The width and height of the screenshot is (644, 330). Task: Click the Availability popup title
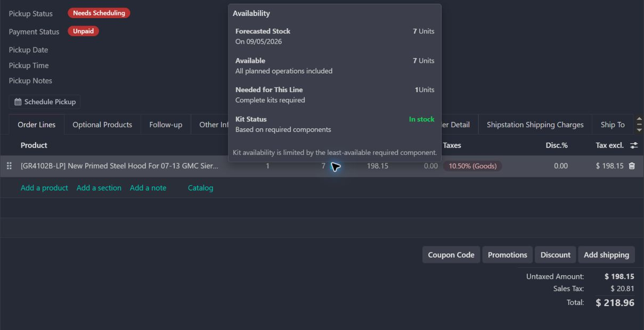251,13
